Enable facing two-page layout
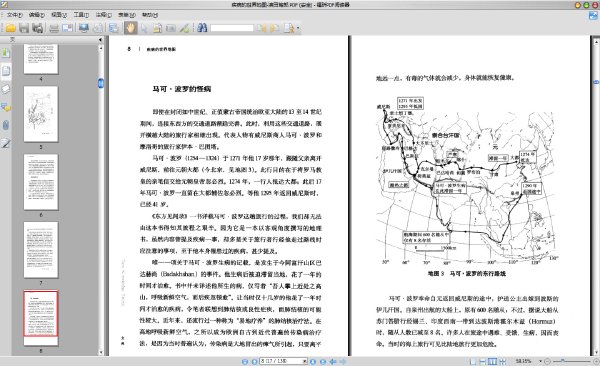This screenshot has width=600, height=366. (492, 361)
